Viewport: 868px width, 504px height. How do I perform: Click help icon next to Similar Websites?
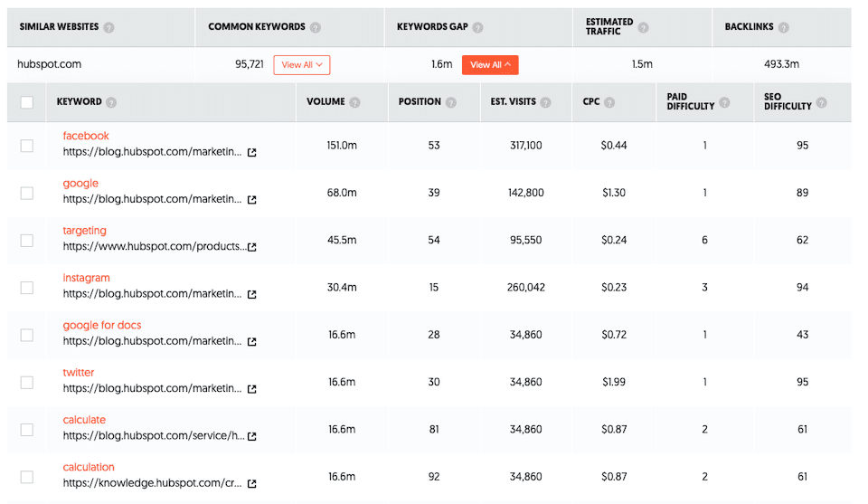coord(108,27)
